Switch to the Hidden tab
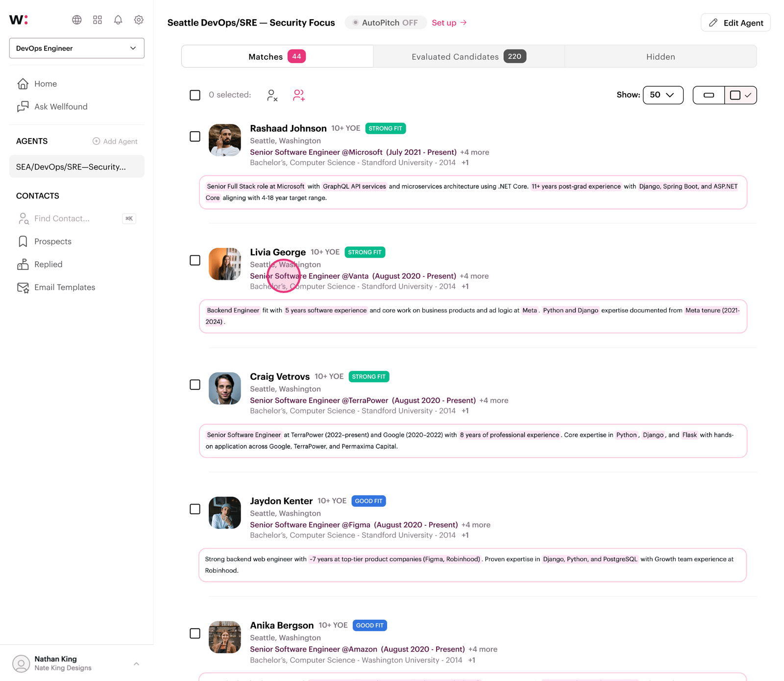The image size is (784, 681). (x=661, y=56)
